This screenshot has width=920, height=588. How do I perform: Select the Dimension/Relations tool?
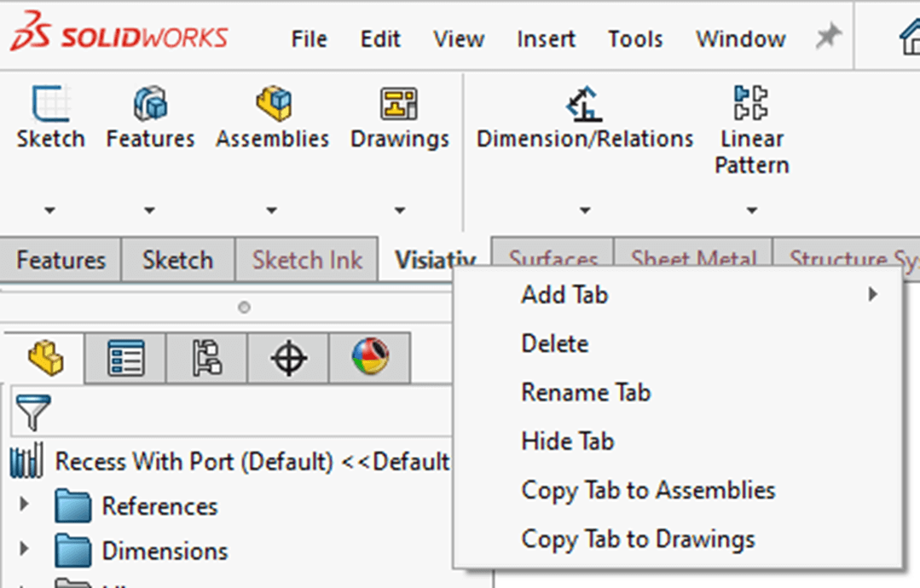584,107
